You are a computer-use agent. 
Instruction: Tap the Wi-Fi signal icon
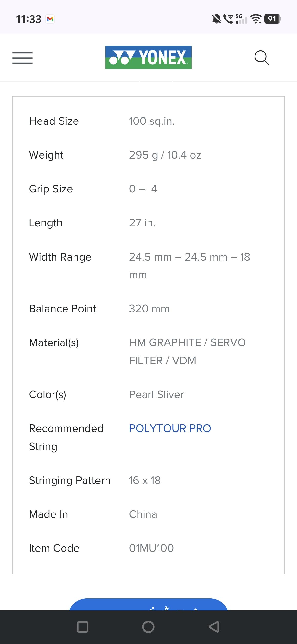pos(256,19)
